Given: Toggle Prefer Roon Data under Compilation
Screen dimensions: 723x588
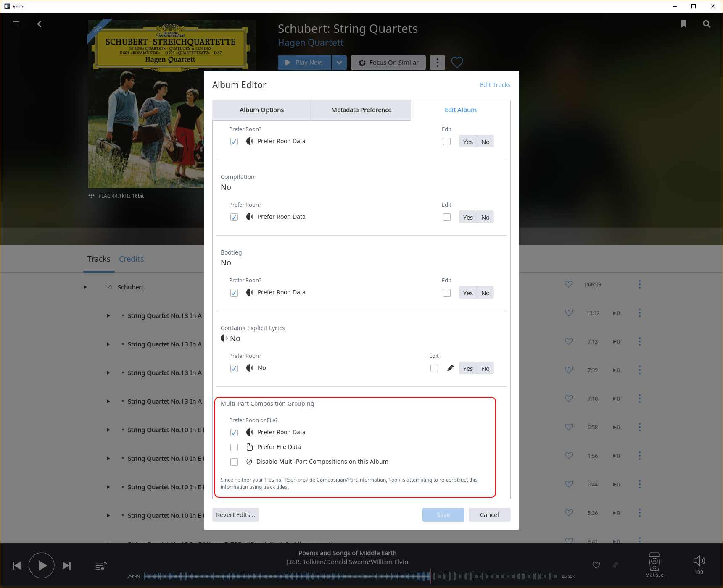Looking at the screenshot, I should (234, 217).
